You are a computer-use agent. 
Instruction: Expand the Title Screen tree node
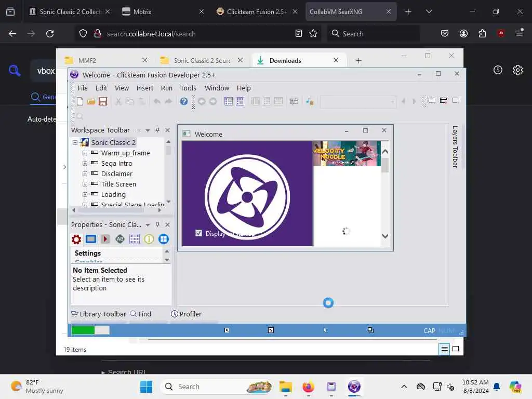pos(85,184)
